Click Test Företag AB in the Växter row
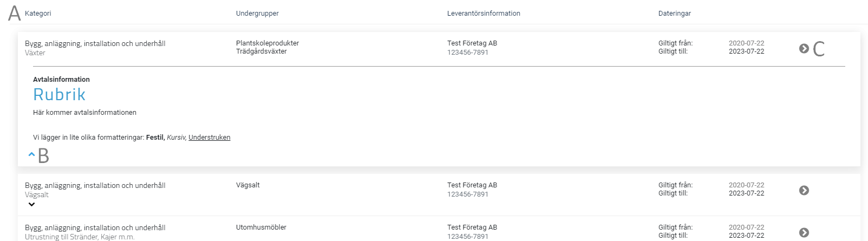The height and width of the screenshot is (241, 868). [472, 43]
